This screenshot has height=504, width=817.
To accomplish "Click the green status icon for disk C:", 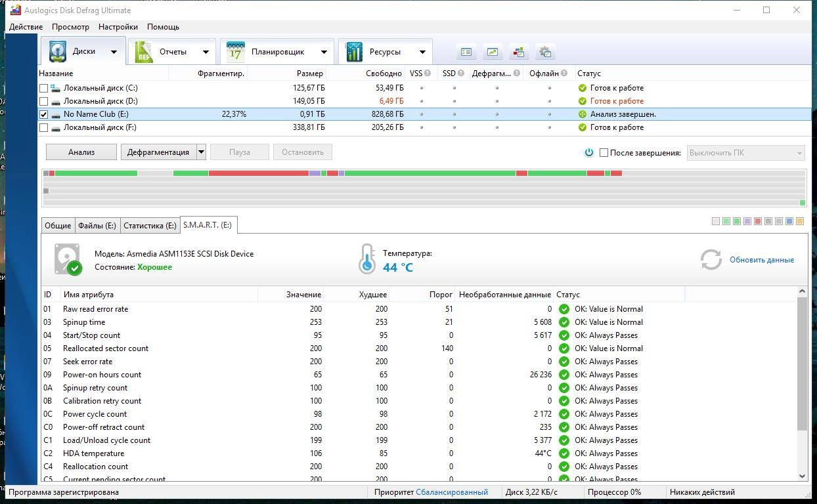I will tap(582, 88).
